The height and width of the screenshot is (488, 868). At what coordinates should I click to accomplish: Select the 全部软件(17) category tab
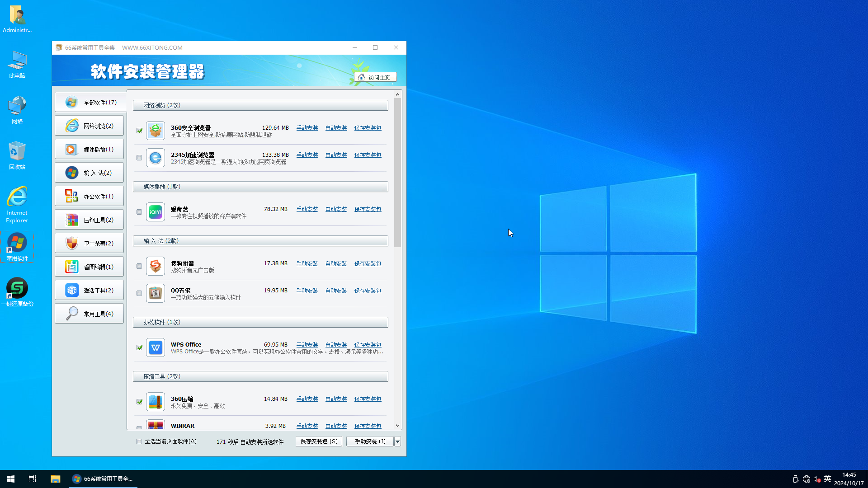coord(90,103)
